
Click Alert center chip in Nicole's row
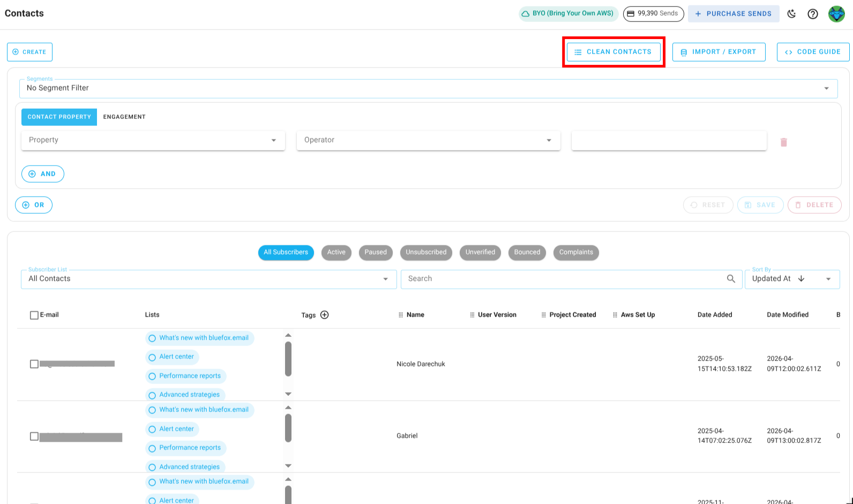pyautogui.click(x=172, y=357)
